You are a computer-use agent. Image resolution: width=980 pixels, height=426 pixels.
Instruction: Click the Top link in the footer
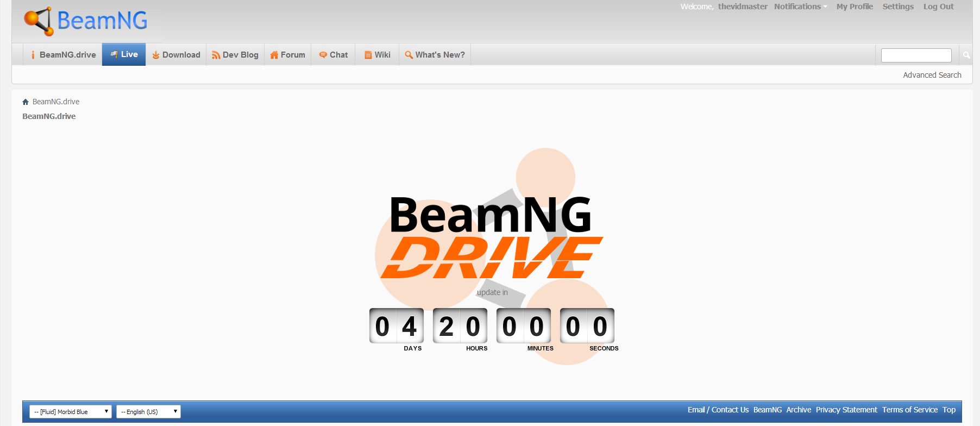pos(949,410)
